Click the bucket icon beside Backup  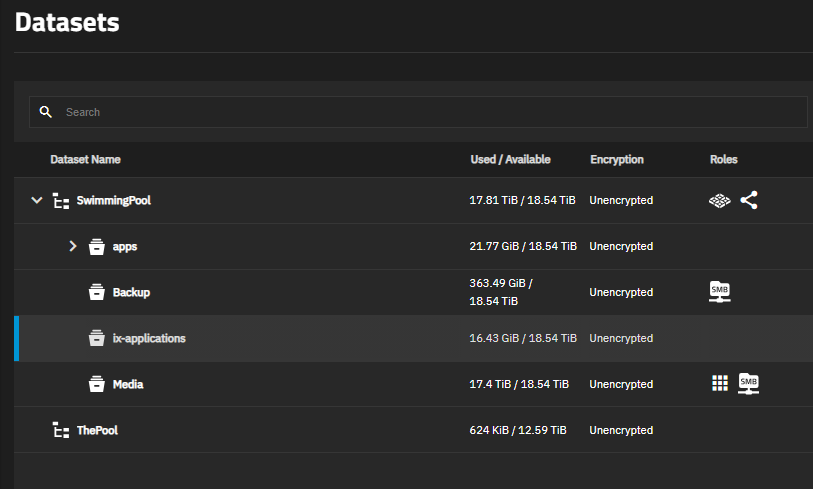(96, 292)
